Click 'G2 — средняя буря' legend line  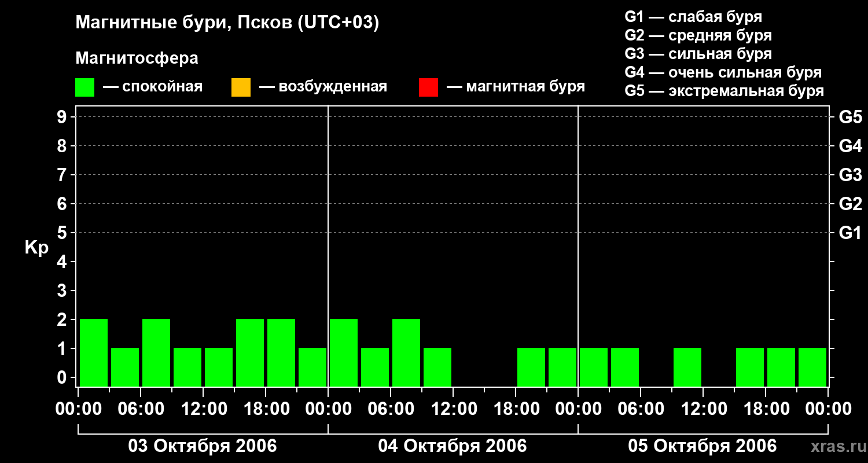click(x=698, y=35)
